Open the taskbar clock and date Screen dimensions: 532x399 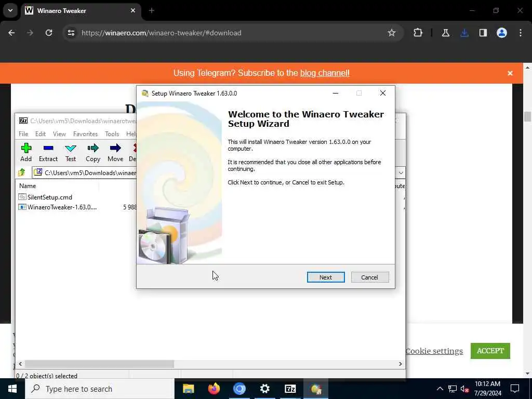point(487,389)
